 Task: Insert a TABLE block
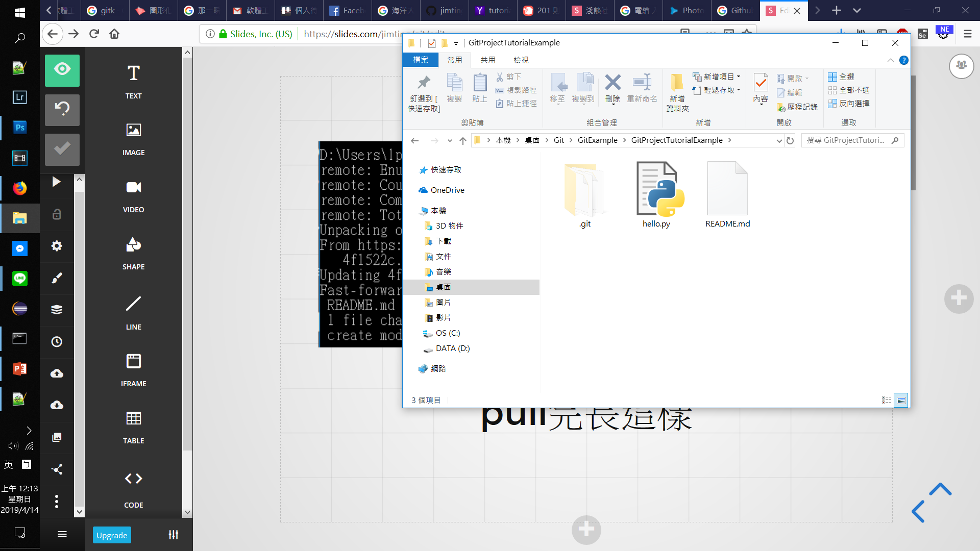click(133, 427)
